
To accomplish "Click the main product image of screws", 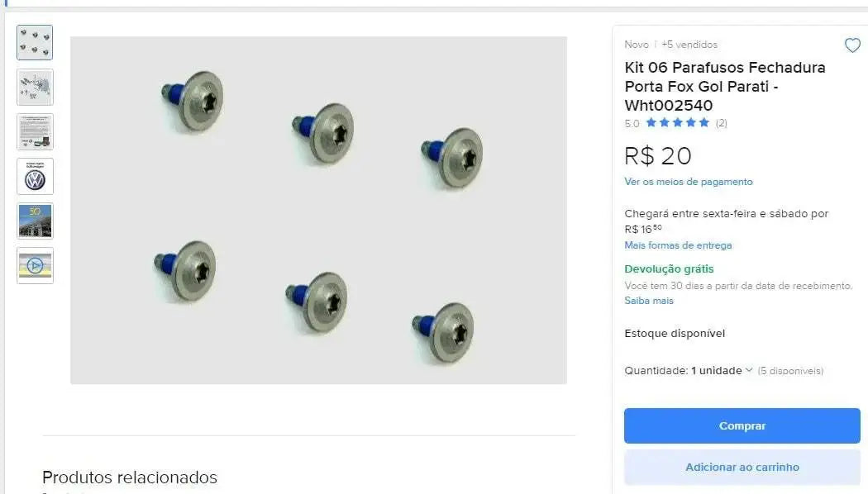I will point(318,210).
